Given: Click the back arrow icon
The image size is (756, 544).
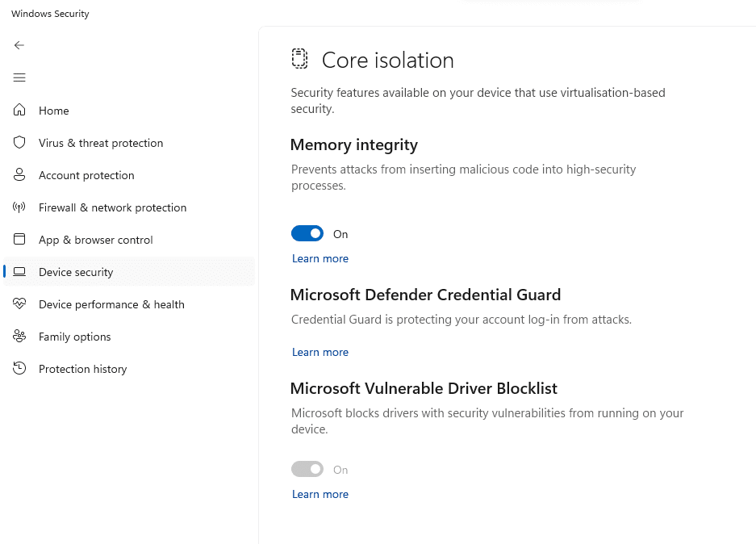Looking at the screenshot, I should pos(19,45).
